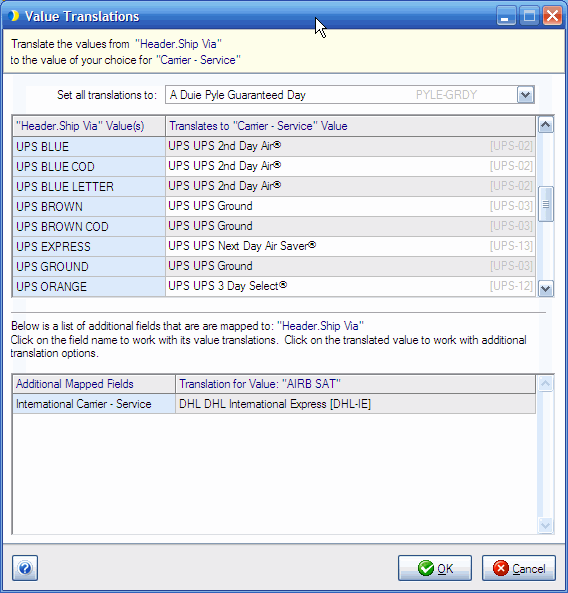This screenshot has width=568, height=593.
Task: Click the UPS GROUND translation UPS Ground cell
Action: (x=351, y=266)
